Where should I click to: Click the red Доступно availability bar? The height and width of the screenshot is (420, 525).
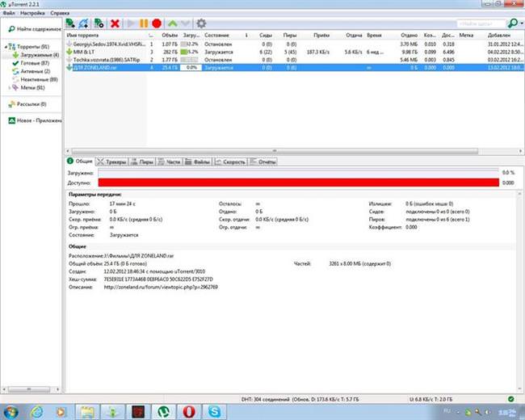click(298, 183)
